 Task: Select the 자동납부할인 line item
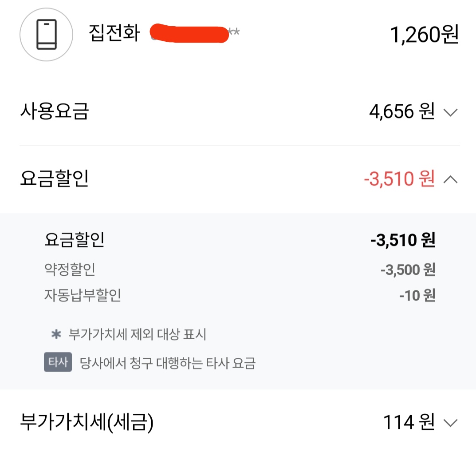(83, 295)
